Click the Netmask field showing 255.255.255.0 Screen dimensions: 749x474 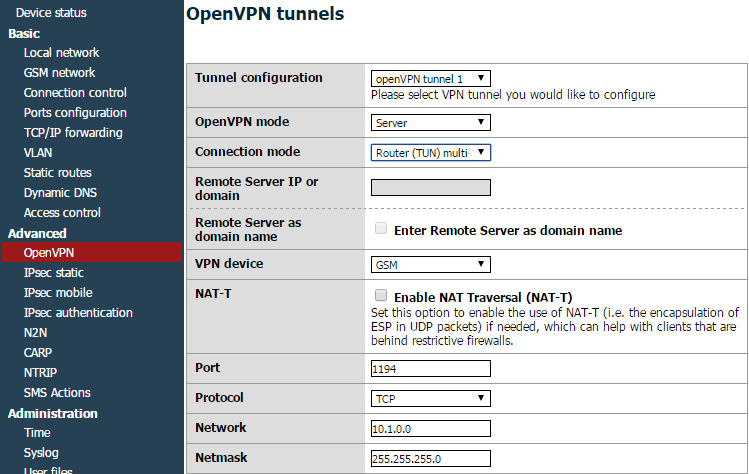click(430, 458)
